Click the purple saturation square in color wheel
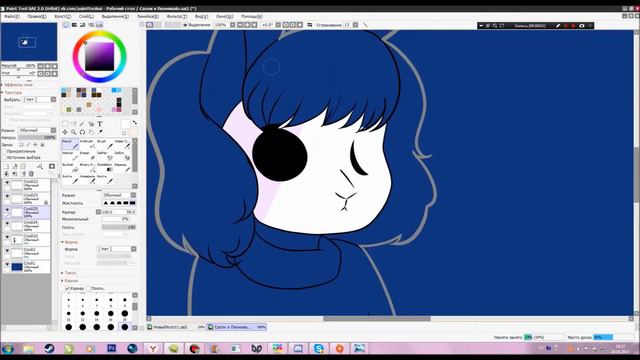Viewport: 640px width, 360px height. (99, 56)
